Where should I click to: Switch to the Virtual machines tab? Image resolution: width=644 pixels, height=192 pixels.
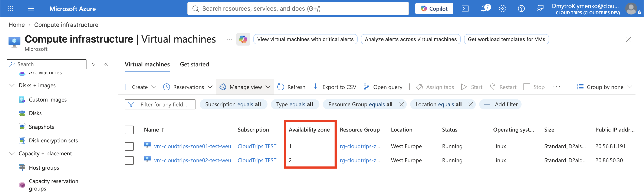[x=147, y=64]
